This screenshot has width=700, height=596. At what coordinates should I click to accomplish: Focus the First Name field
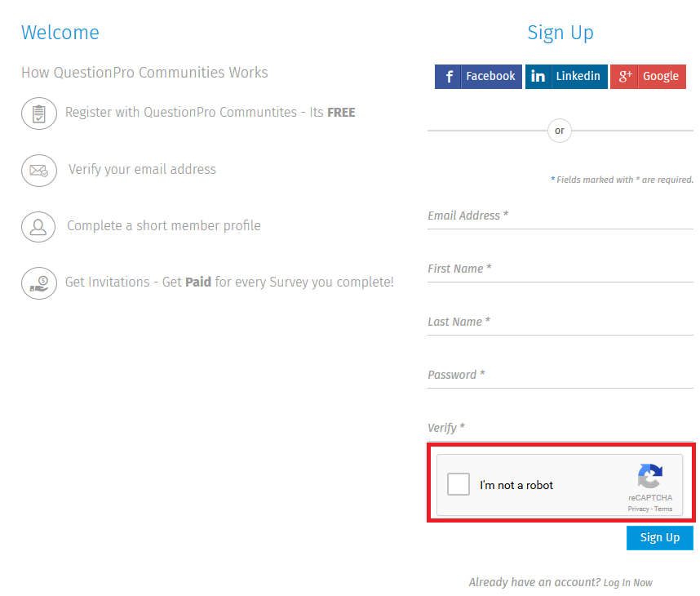pos(560,269)
